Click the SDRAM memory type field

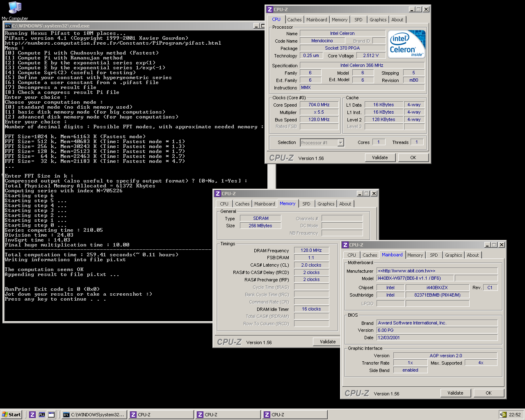[261, 219]
